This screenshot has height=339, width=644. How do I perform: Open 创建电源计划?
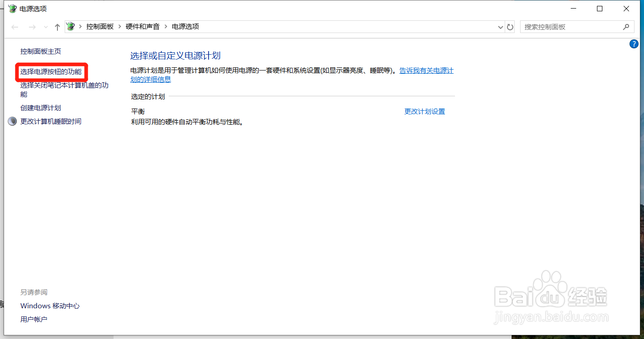coord(41,108)
